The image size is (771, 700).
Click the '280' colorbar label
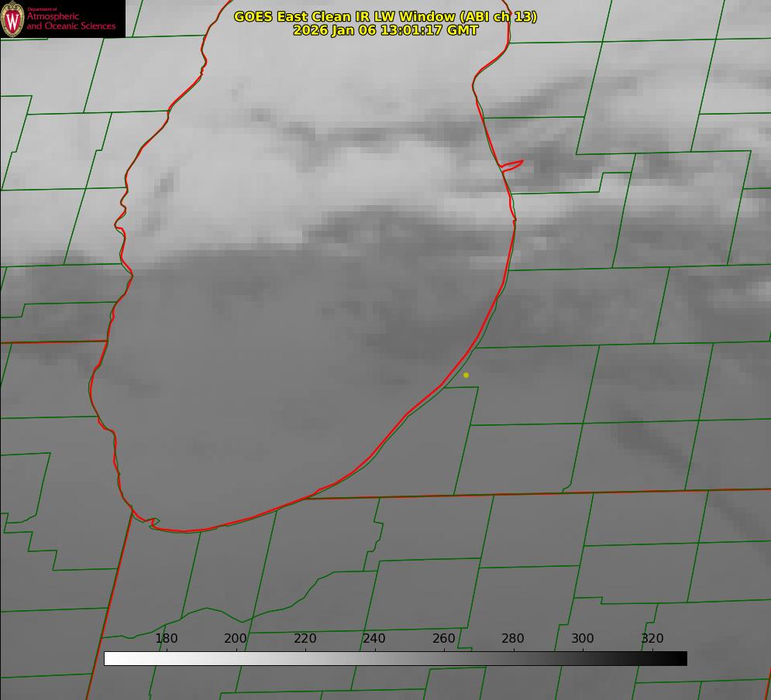pyautogui.click(x=513, y=638)
